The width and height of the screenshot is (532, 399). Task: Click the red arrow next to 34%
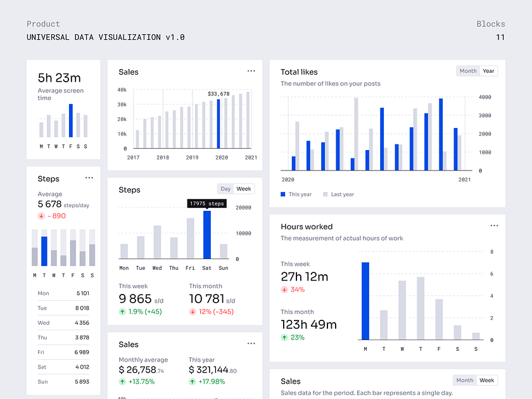click(x=286, y=290)
